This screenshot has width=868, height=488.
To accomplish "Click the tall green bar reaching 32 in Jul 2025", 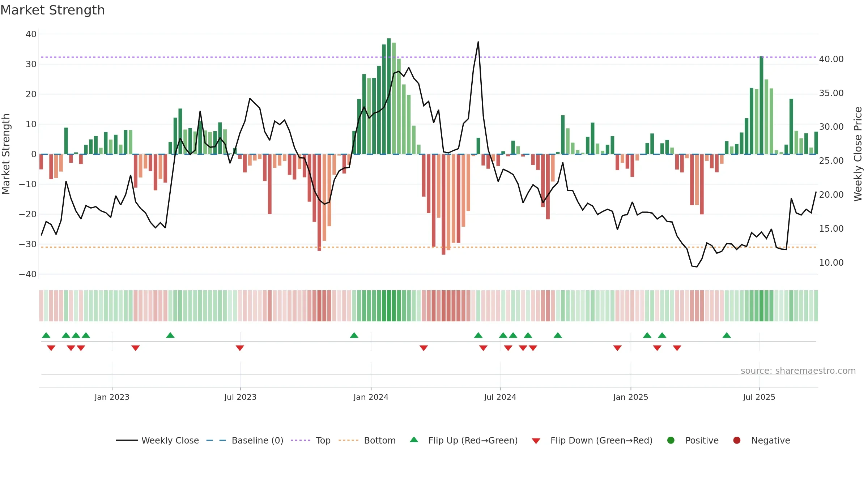I will [761, 105].
